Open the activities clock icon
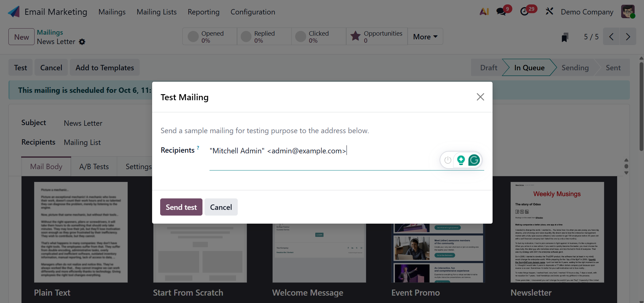The height and width of the screenshot is (303, 644). tap(524, 12)
